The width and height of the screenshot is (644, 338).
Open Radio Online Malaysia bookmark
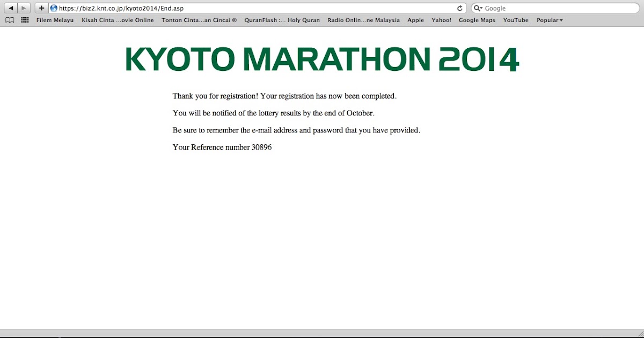(x=363, y=20)
